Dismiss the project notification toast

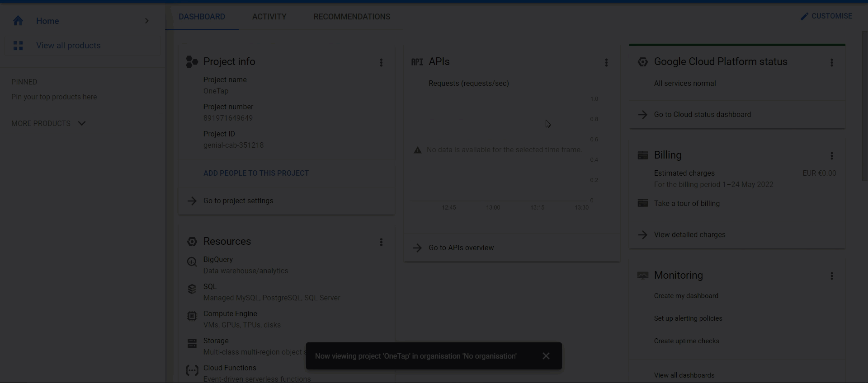[x=546, y=356]
